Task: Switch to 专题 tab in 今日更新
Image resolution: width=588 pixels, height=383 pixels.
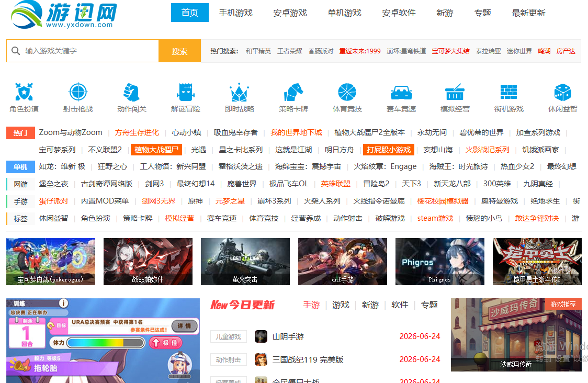Action: 429,305
